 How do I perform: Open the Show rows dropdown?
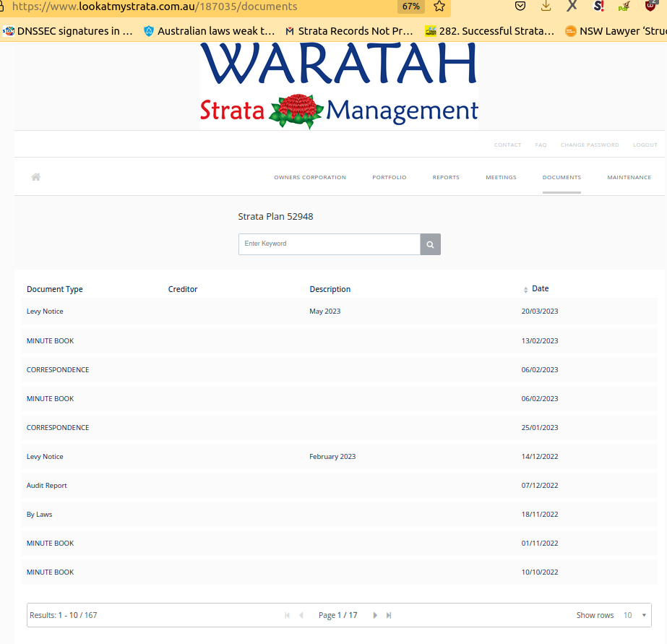coord(634,615)
